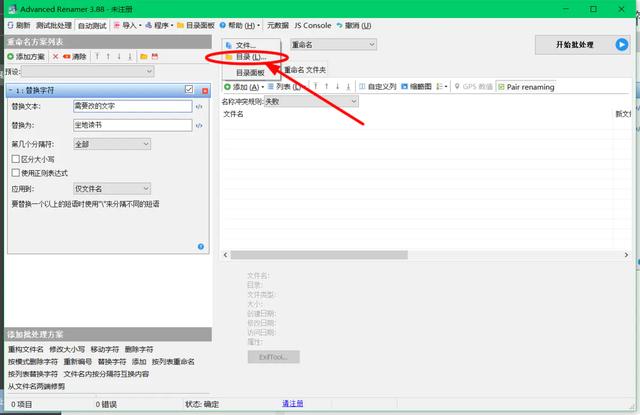Open 名称冲突规则 dropdown showing 失败
This screenshot has width=640, height=415.
pos(311,101)
